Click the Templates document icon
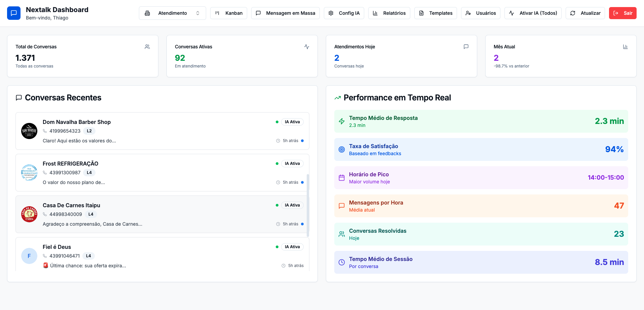Image resolution: width=644 pixels, height=310 pixels. [421, 13]
